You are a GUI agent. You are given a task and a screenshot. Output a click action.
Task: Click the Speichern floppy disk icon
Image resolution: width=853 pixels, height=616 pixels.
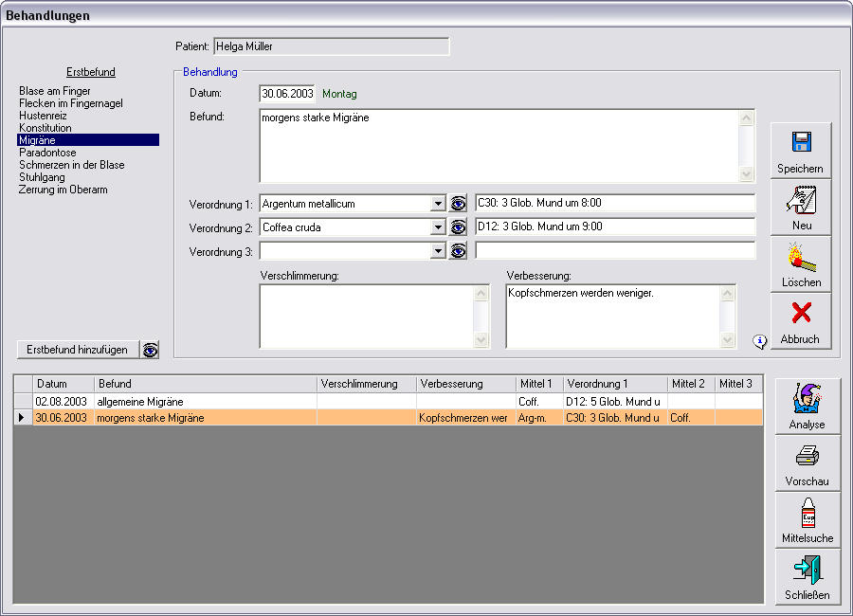[x=800, y=150]
